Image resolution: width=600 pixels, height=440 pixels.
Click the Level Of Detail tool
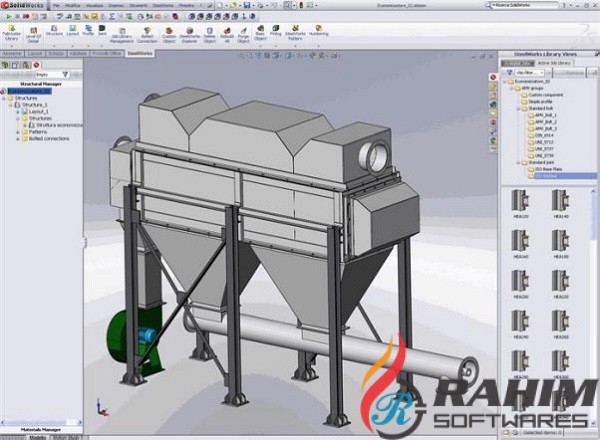[x=33, y=35]
